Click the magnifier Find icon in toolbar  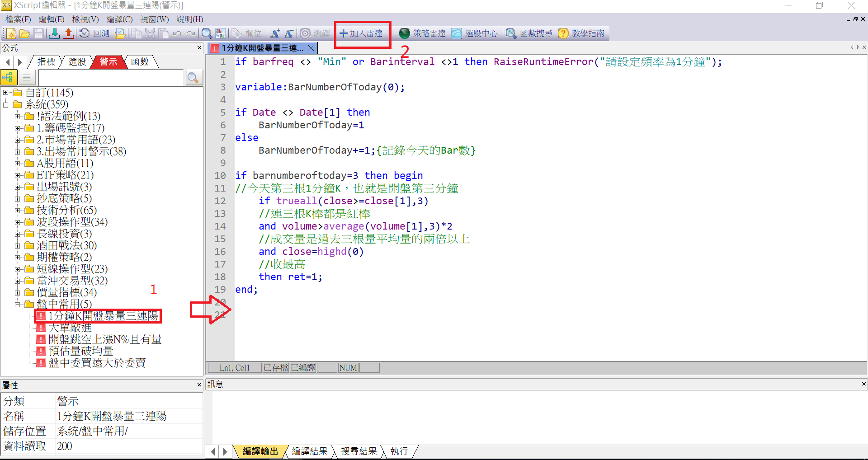click(207, 33)
